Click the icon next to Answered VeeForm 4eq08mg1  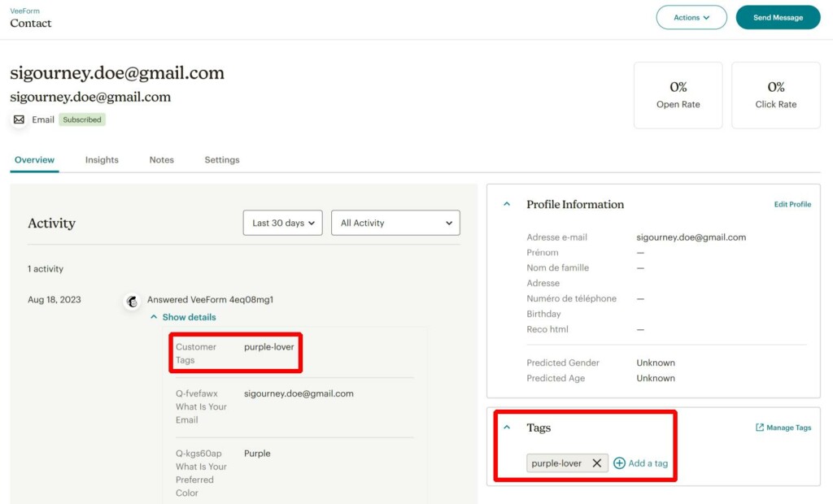point(131,302)
